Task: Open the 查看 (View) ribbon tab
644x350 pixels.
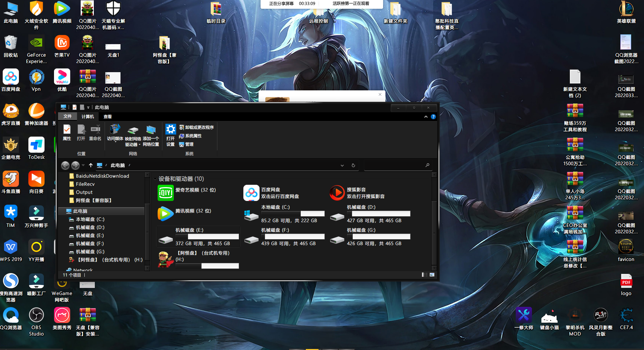Action: pos(107,117)
